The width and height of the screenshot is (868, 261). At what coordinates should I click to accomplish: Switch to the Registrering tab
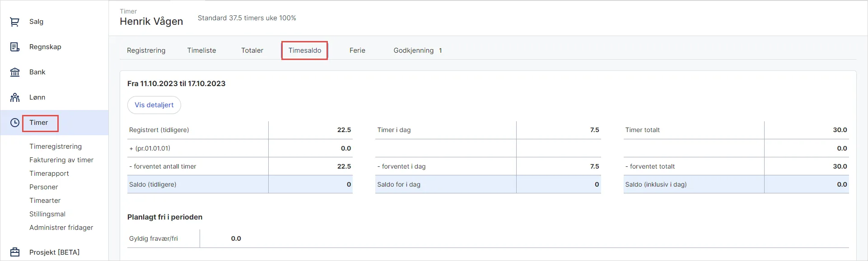click(146, 50)
